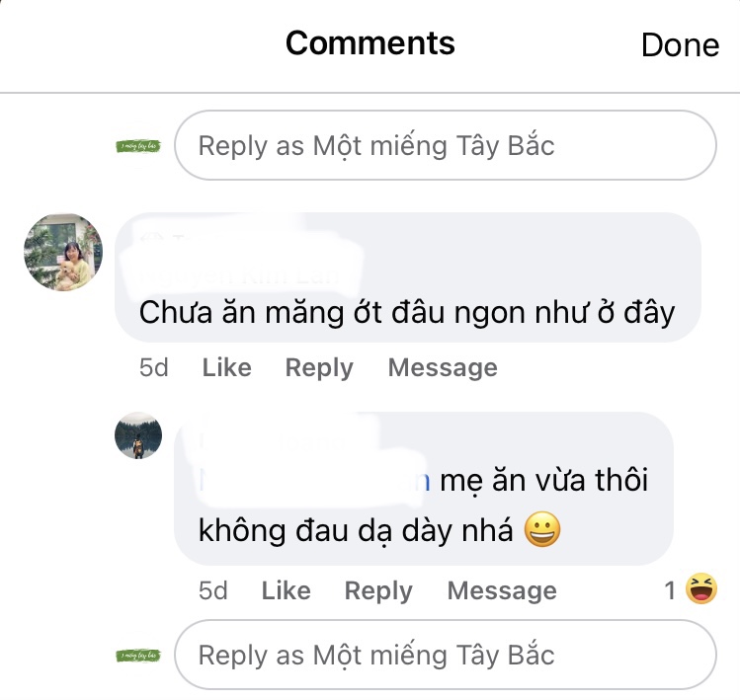Message the author of the first comment
740x700 pixels.
[442, 368]
